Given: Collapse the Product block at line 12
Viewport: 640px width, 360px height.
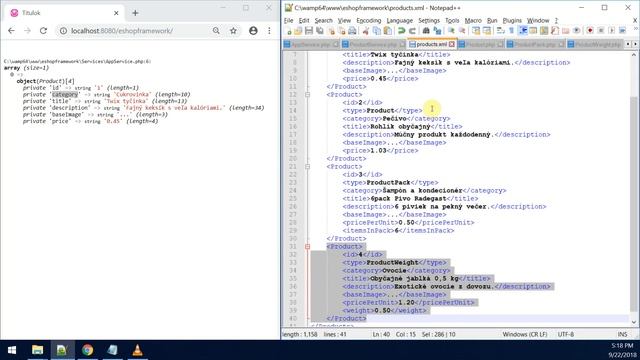Looking at the screenshot, I should point(307,95).
